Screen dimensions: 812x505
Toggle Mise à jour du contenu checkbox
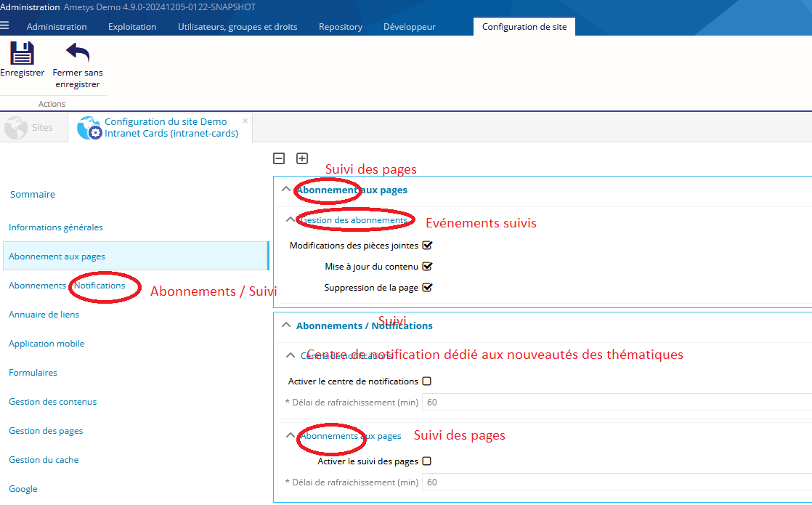427,267
